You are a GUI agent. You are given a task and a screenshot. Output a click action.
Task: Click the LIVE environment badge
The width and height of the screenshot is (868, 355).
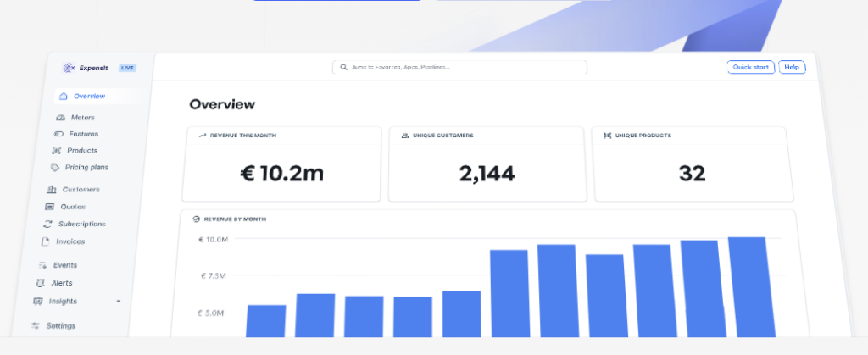click(x=127, y=68)
